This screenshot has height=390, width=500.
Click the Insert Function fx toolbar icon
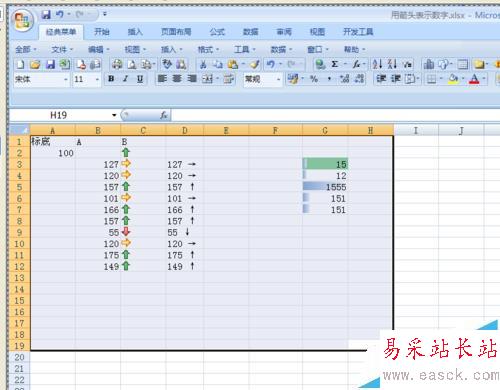point(357,64)
